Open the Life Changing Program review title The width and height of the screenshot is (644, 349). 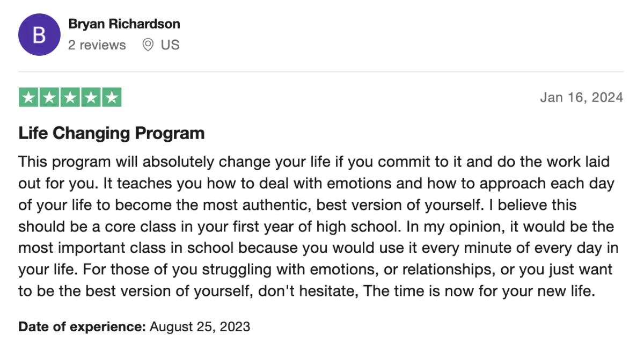point(112,133)
